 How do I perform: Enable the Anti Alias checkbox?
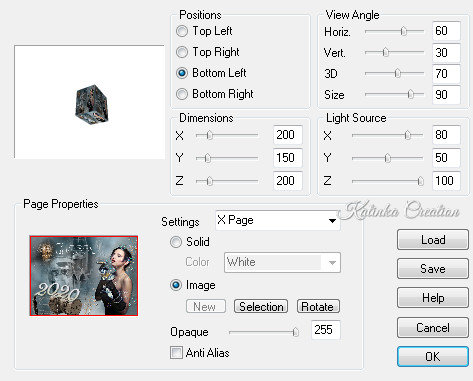[176, 353]
